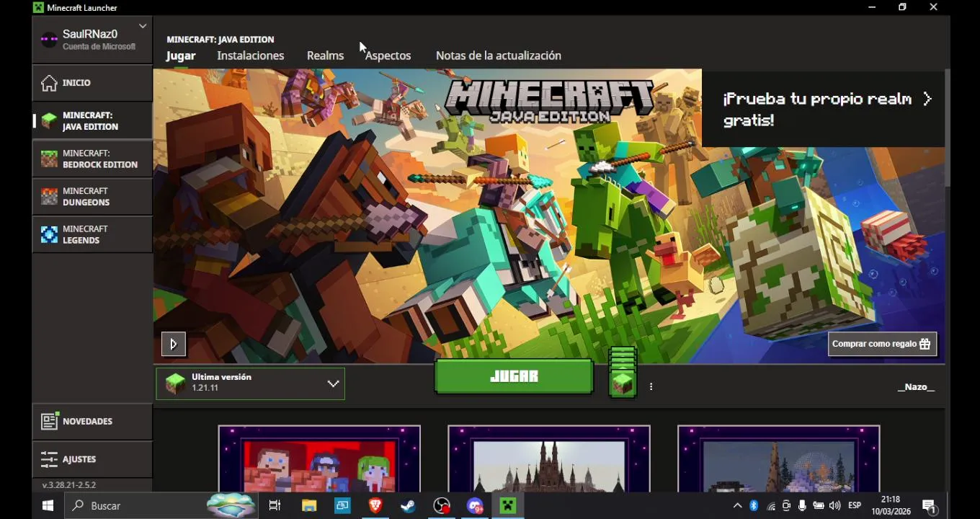Open Task View in the taskbar
The width and height of the screenshot is (980, 519).
[275, 506]
